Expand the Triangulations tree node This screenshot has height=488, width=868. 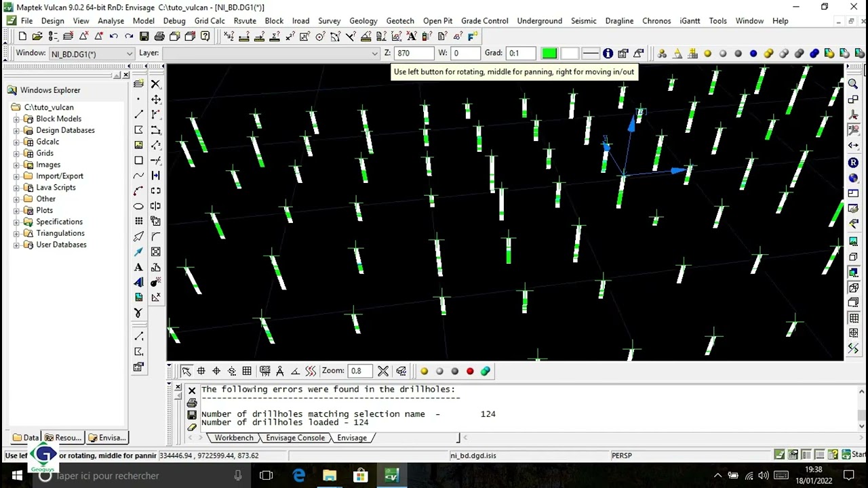click(x=16, y=233)
